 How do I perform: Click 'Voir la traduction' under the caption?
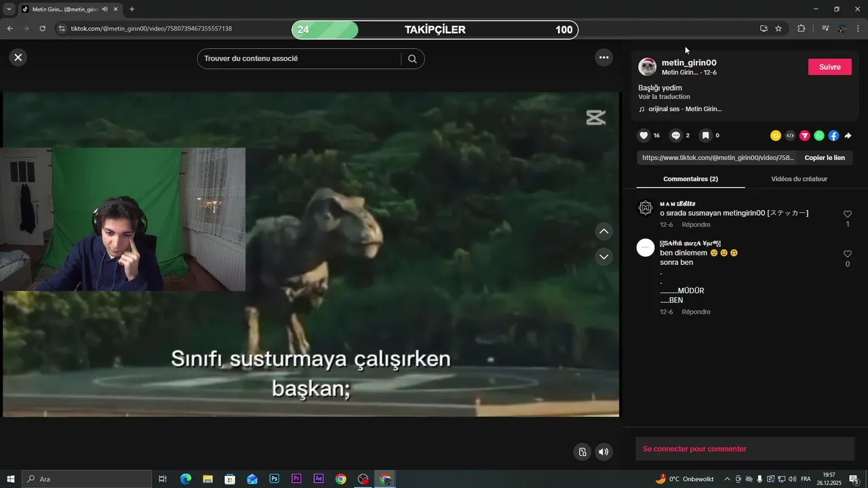664,97
